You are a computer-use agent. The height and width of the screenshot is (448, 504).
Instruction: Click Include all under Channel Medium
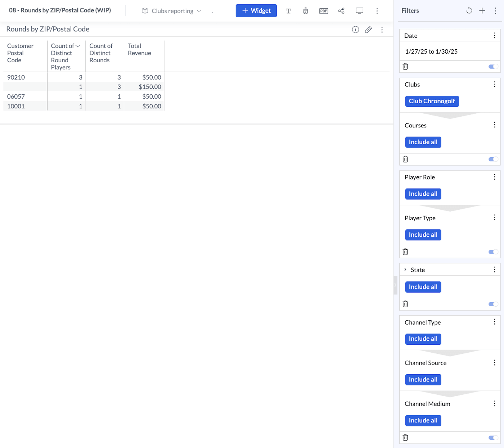423,420
